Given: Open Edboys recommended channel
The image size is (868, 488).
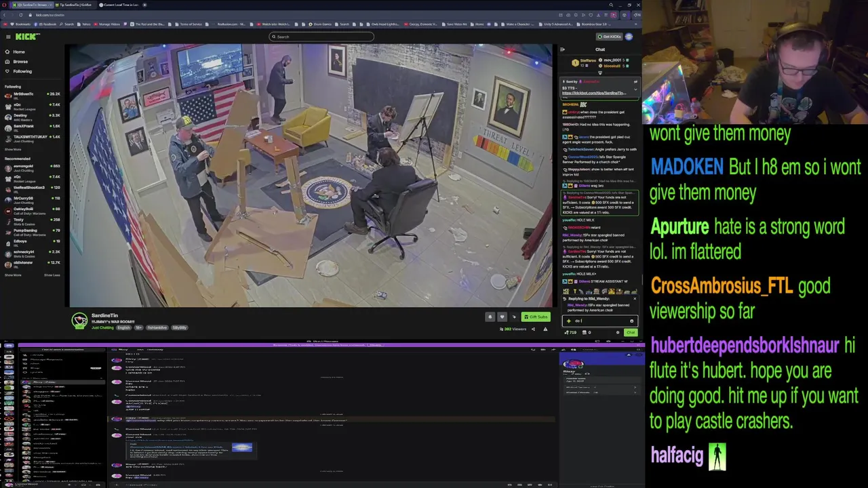Looking at the screenshot, I should [x=32, y=242].
